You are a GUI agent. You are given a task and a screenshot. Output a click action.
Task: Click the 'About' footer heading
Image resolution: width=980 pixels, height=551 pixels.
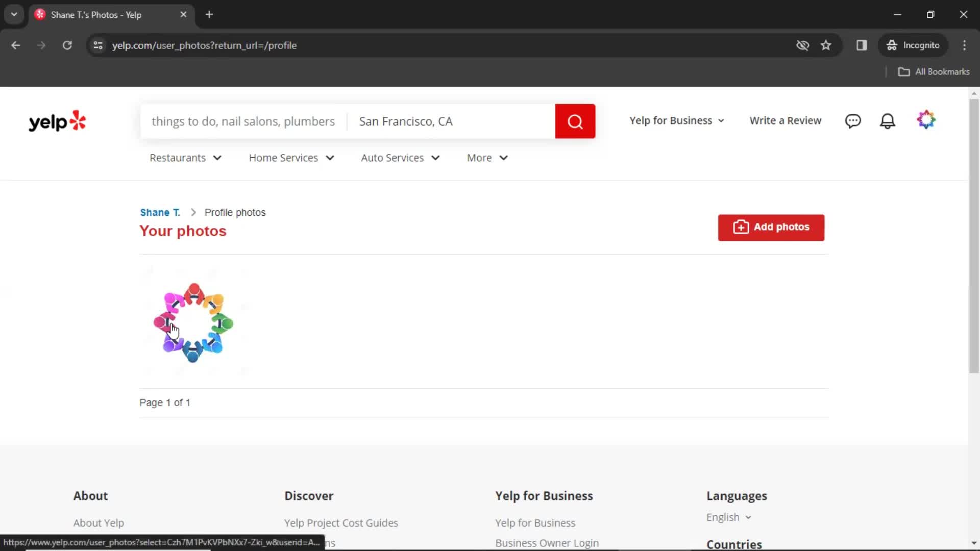click(x=90, y=496)
